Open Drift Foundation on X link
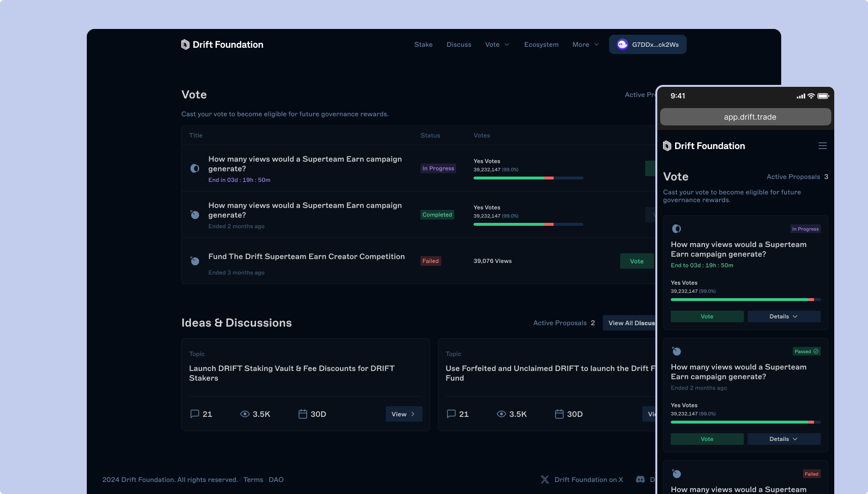 point(589,480)
